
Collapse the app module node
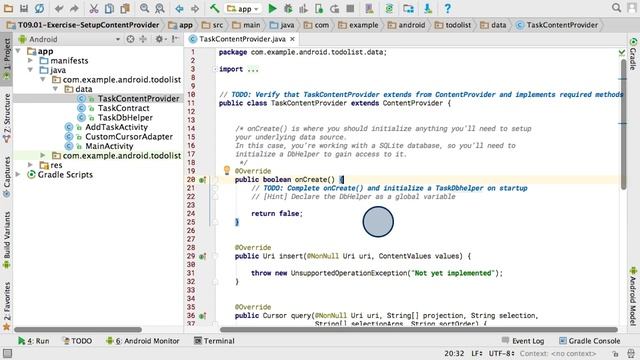(x=18, y=51)
